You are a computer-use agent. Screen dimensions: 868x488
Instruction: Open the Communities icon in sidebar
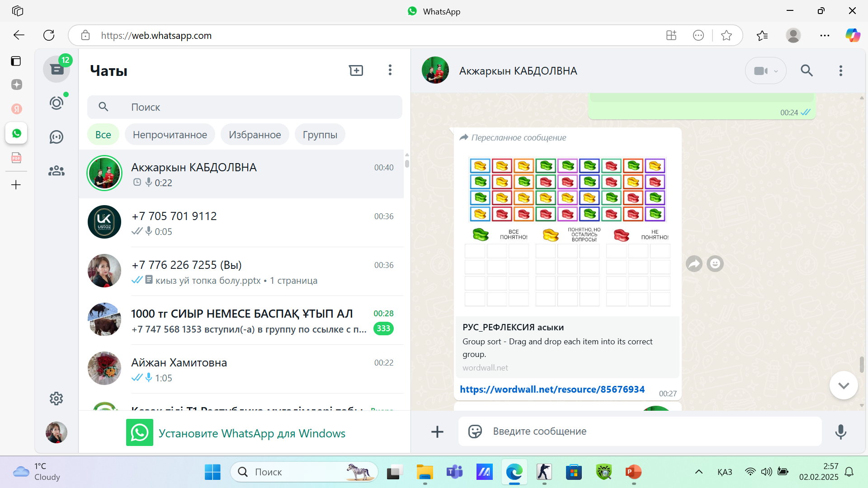click(57, 171)
